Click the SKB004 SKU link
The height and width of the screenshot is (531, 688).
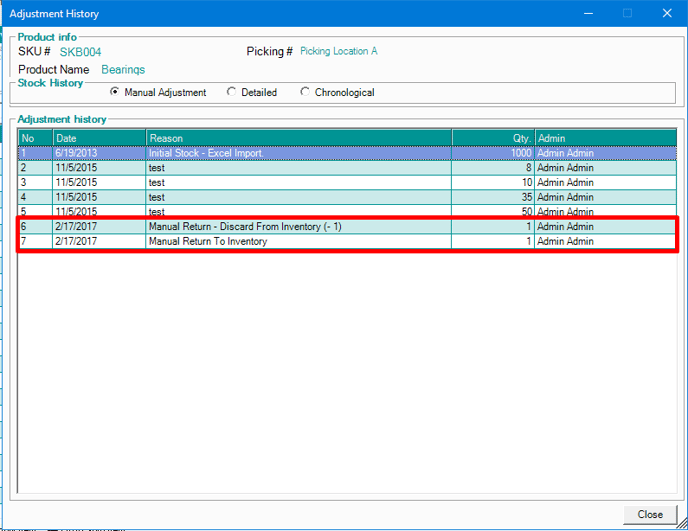point(80,52)
